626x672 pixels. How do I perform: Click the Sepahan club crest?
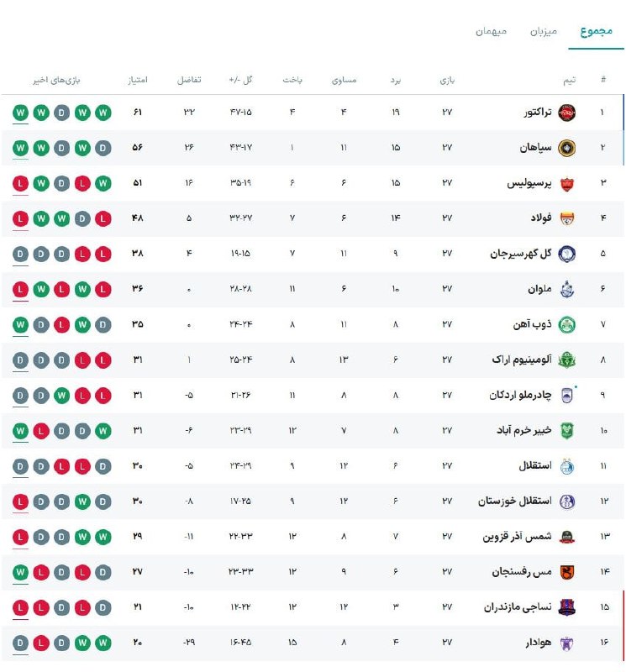(x=567, y=148)
